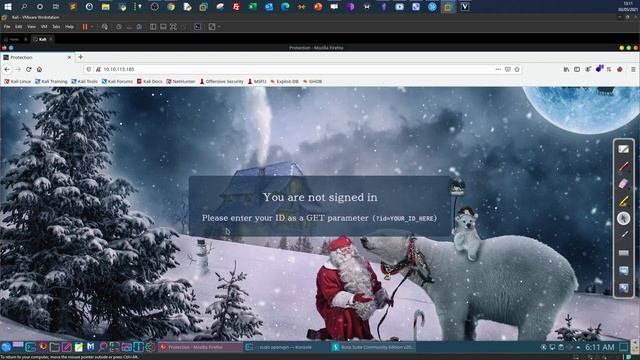Select yellow highlighter in annotation toolbar
The height and width of the screenshot is (360, 640).
pyautogui.click(x=624, y=201)
